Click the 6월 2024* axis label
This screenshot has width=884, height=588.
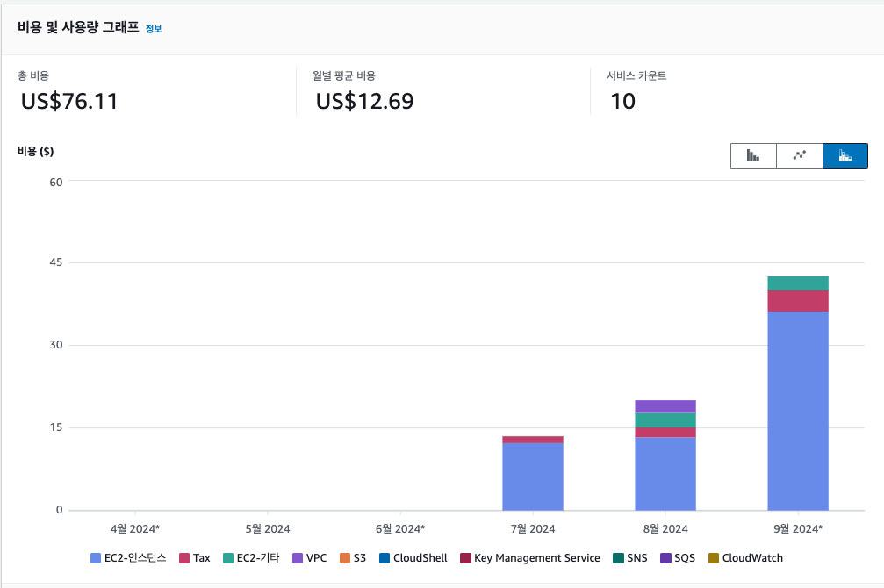(400, 529)
